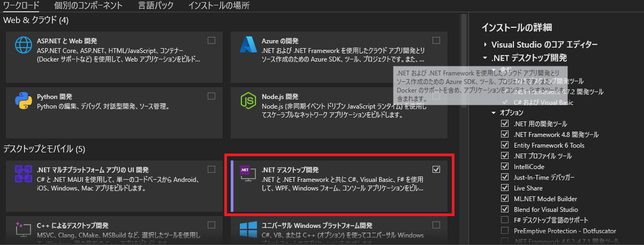Collapse the .NET デスクトップ開発 details section
The image size is (644, 245).
coord(485,58)
